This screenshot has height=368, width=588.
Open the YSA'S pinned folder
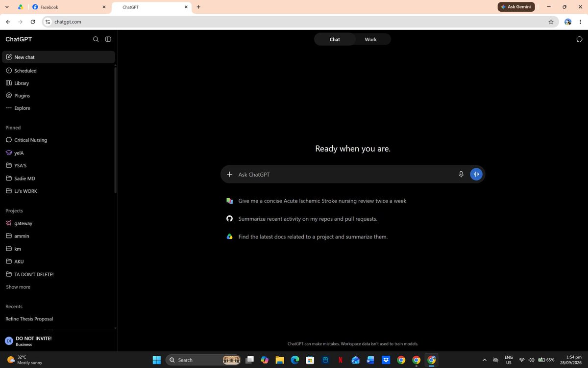[x=59, y=165]
